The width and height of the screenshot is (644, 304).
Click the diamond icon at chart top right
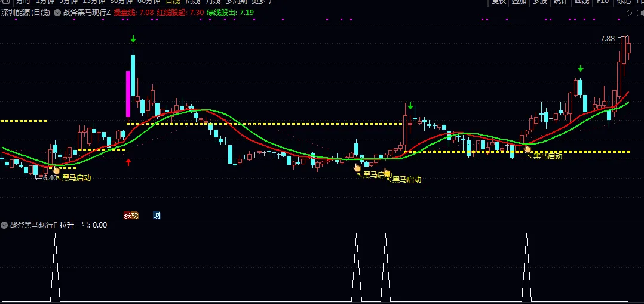[x=629, y=13]
